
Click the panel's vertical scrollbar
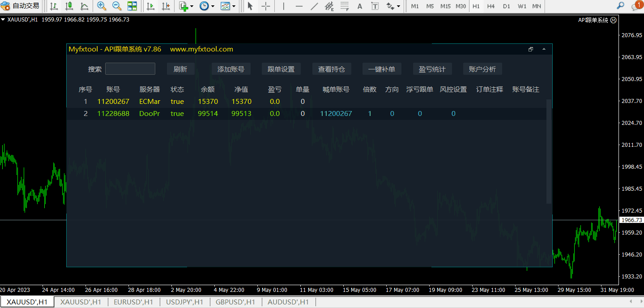pos(549,151)
